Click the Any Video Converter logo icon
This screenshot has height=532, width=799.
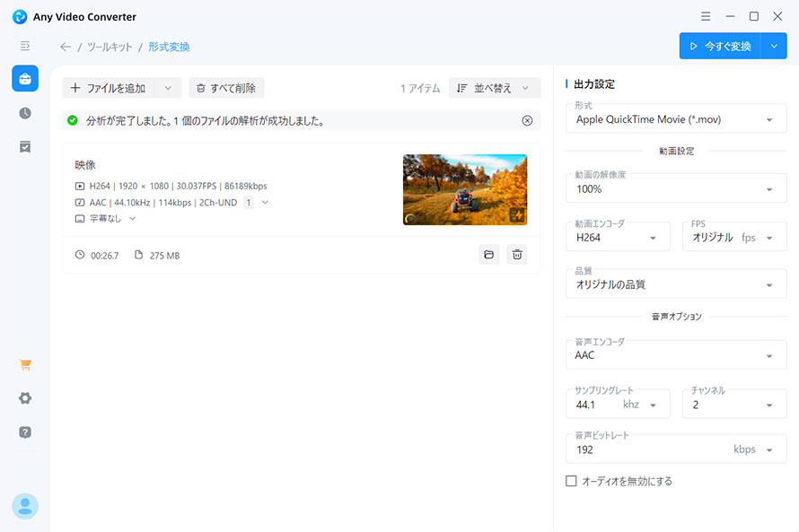pos(20,17)
